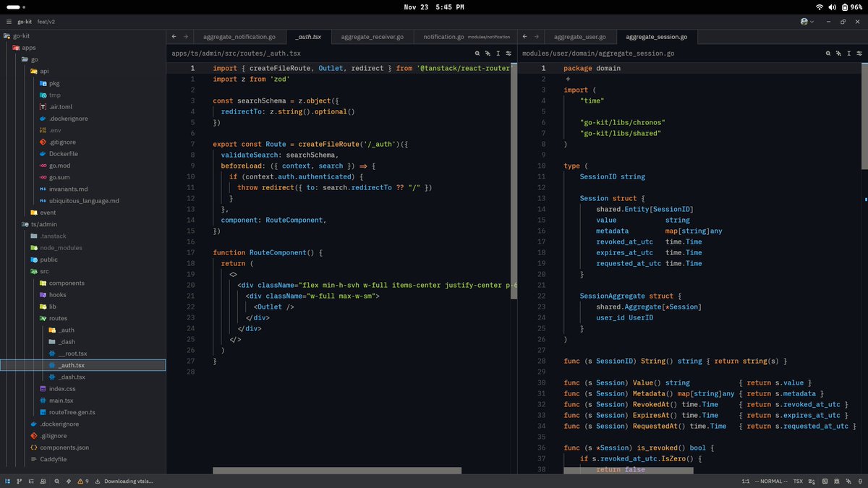This screenshot has height=488, width=868.
Task: Go back in right editor pane history
Action: (x=524, y=36)
